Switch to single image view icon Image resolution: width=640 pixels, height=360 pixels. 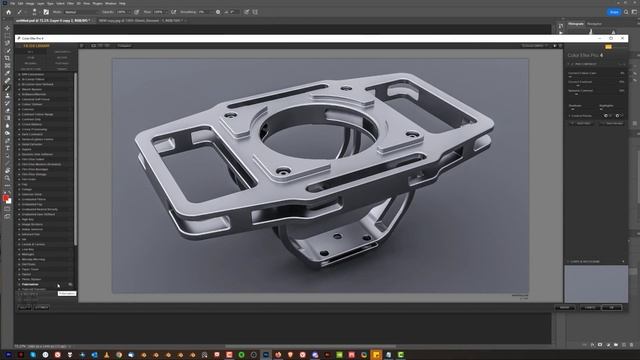(93, 46)
